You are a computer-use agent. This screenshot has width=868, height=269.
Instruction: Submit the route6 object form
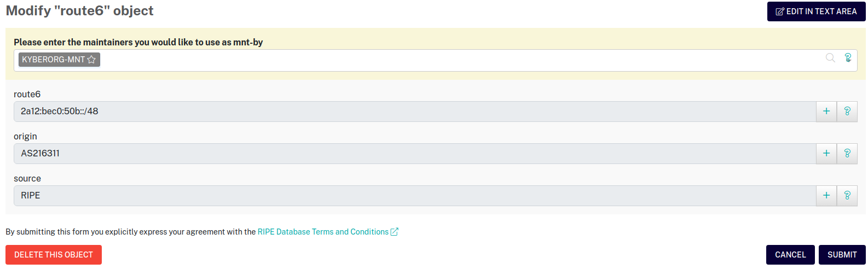pos(842,255)
